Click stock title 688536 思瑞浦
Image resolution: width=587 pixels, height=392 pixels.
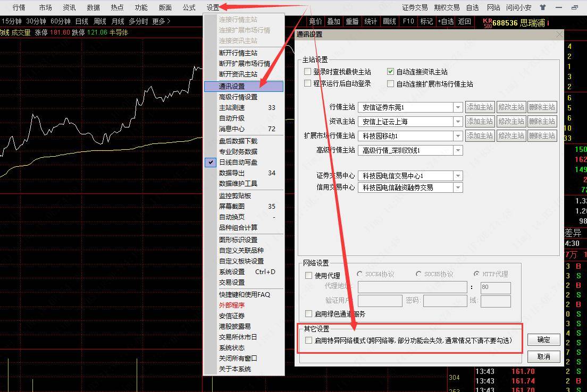click(x=518, y=23)
